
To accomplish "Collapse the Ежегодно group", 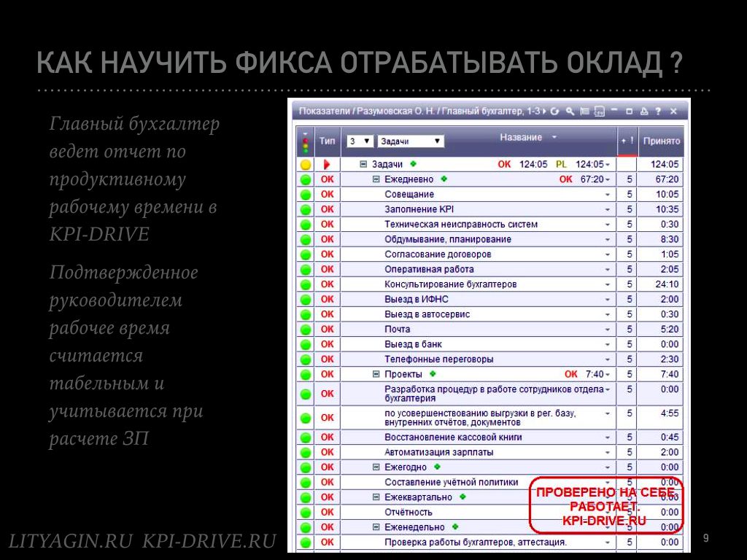I will click(x=376, y=467).
